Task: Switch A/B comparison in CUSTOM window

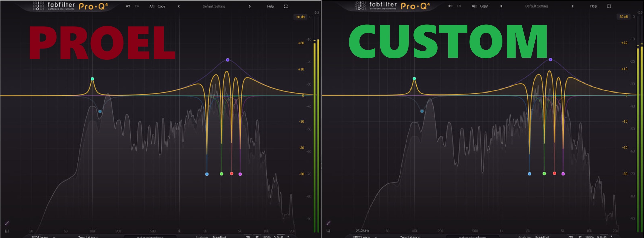Action: click(474, 6)
